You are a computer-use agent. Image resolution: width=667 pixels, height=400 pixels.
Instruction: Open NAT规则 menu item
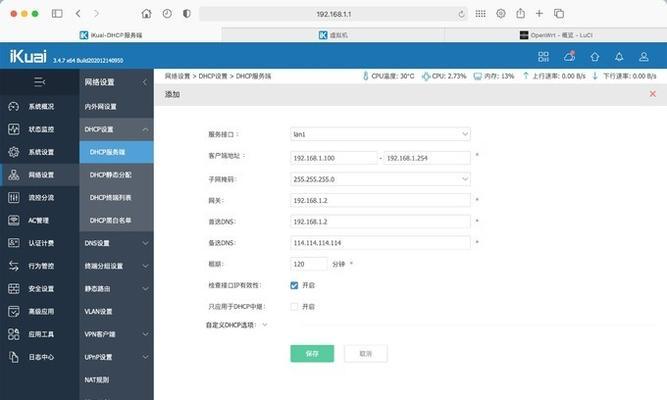pyautogui.click(x=116, y=380)
